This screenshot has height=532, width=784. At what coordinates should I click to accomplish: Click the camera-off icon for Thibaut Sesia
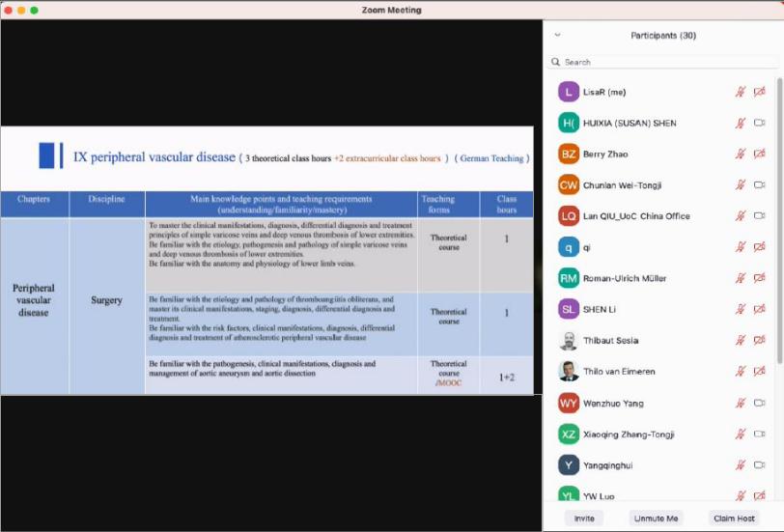click(x=760, y=341)
